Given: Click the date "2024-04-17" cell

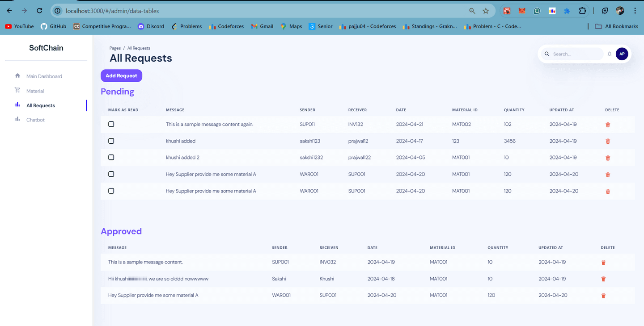Looking at the screenshot, I should 410,141.
